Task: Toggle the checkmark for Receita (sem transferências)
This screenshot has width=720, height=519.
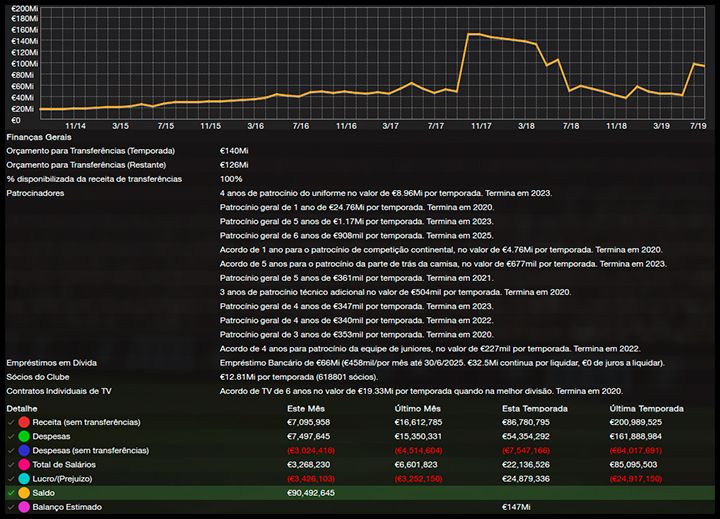Action: [10, 423]
